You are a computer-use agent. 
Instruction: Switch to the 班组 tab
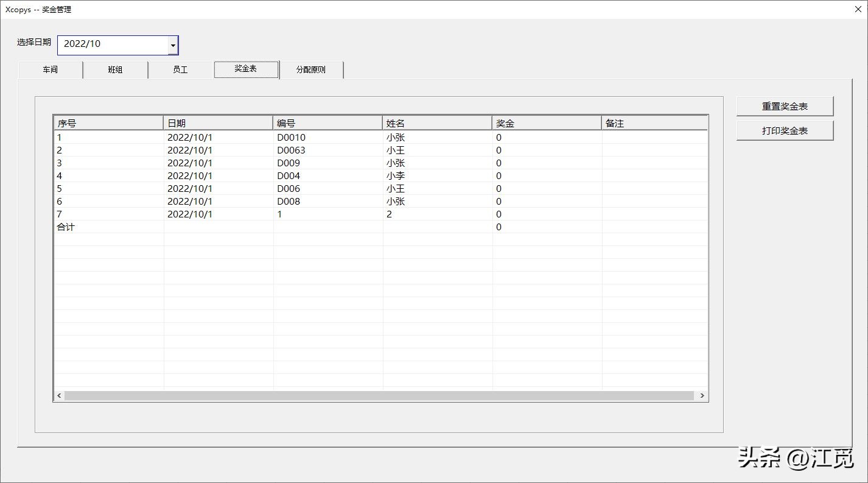115,69
